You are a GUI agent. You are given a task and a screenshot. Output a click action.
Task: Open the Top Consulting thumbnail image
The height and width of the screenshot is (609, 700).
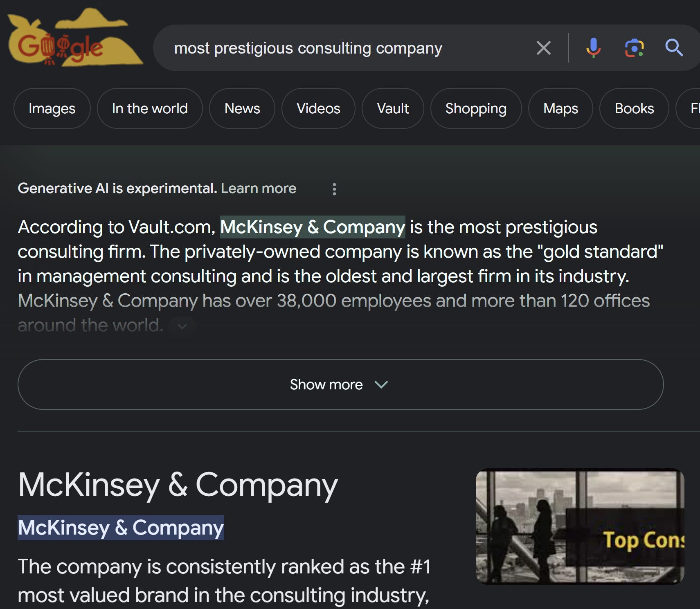(580, 526)
